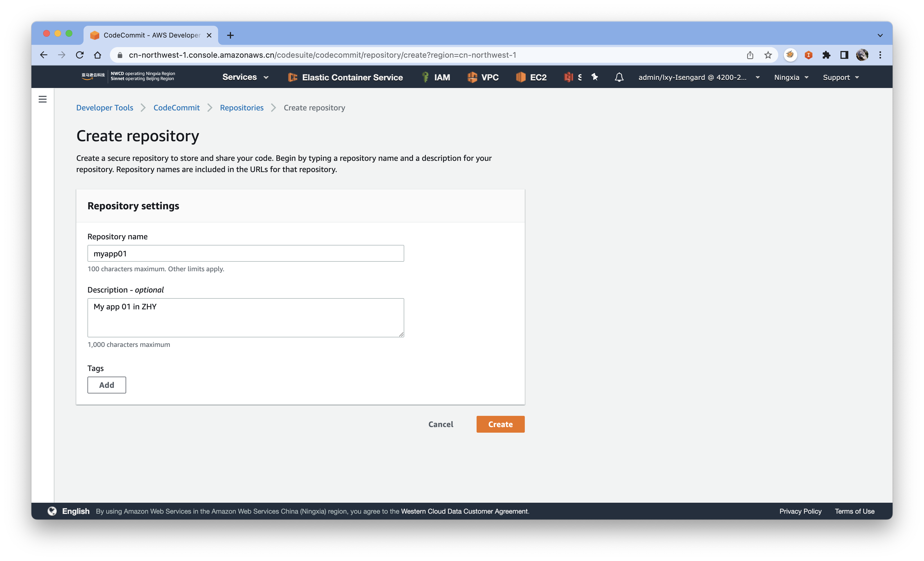Open the notifications bell

619,77
